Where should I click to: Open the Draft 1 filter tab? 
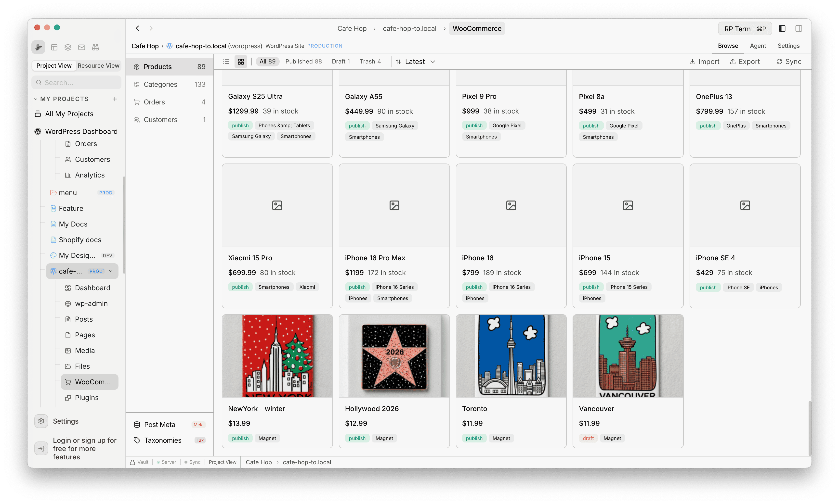point(341,62)
